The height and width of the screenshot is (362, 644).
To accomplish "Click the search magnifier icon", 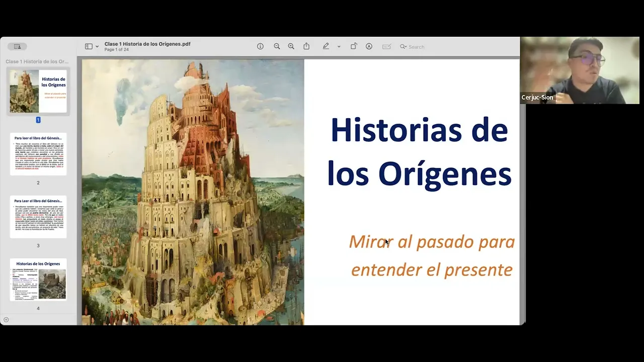I will [403, 47].
